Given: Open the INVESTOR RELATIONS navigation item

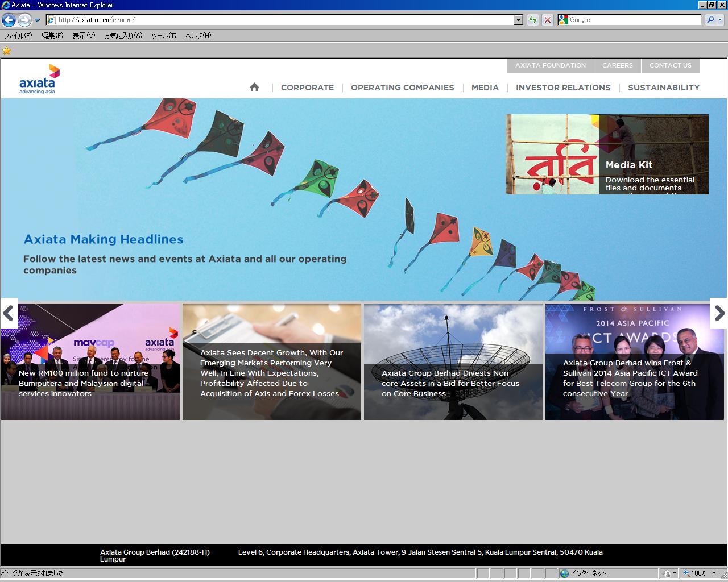Looking at the screenshot, I should 563,88.
